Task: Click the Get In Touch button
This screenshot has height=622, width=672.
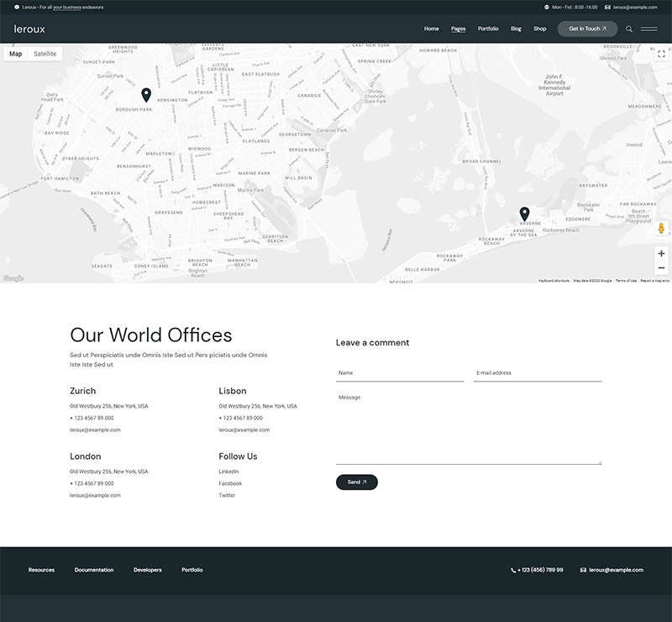Action: pos(587,29)
